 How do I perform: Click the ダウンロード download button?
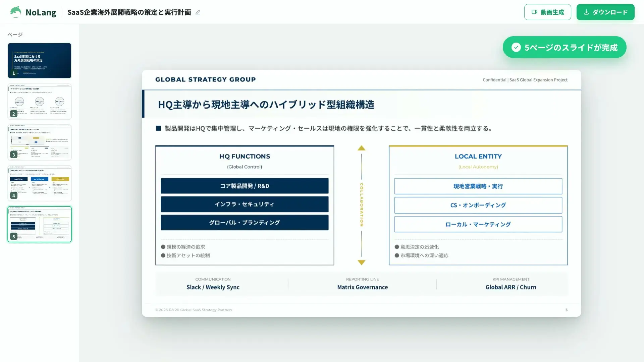[605, 12]
